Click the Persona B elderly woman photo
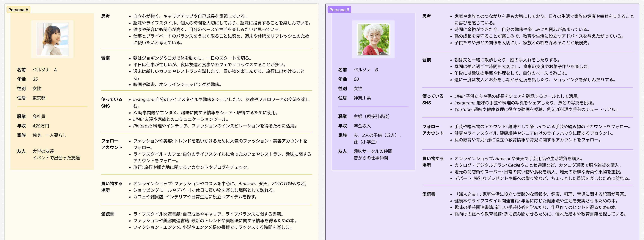This screenshot has height=240, width=644. tap(373, 39)
